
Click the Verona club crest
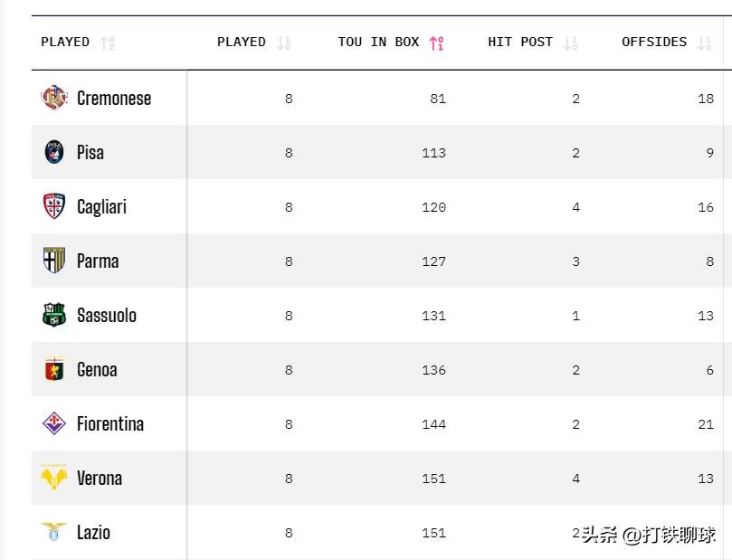[x=54, y=478]
